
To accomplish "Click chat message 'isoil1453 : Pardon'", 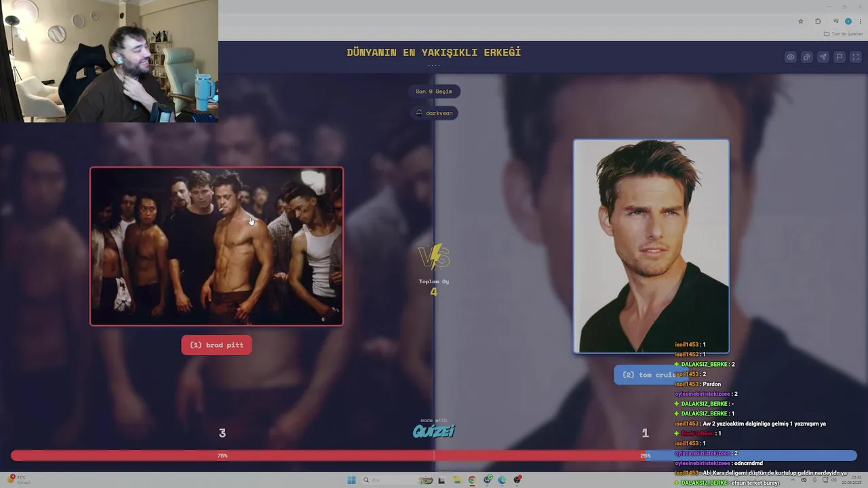I will tap(698, 384).
